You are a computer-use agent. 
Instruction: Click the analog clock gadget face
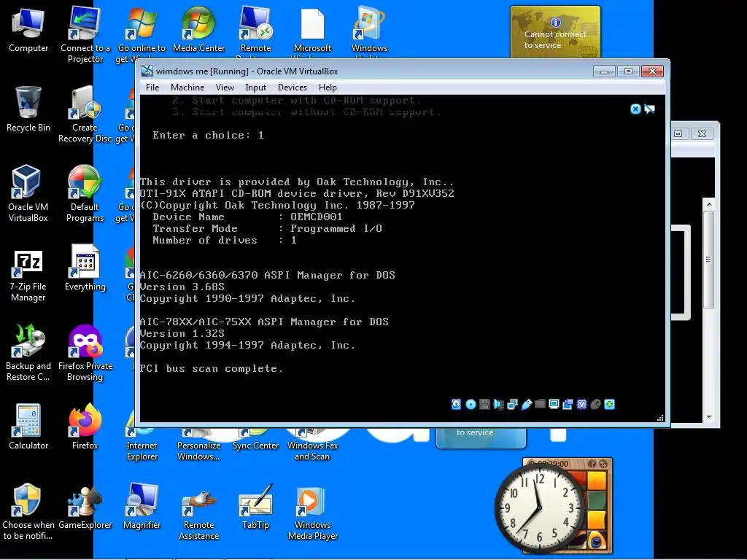coord(539,507)
